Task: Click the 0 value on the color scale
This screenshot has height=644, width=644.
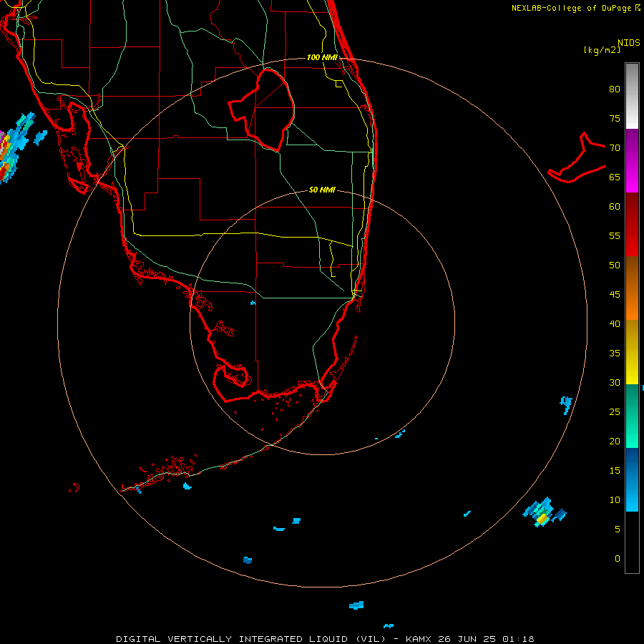Action: pyautogui.click(x=618, y=559)
